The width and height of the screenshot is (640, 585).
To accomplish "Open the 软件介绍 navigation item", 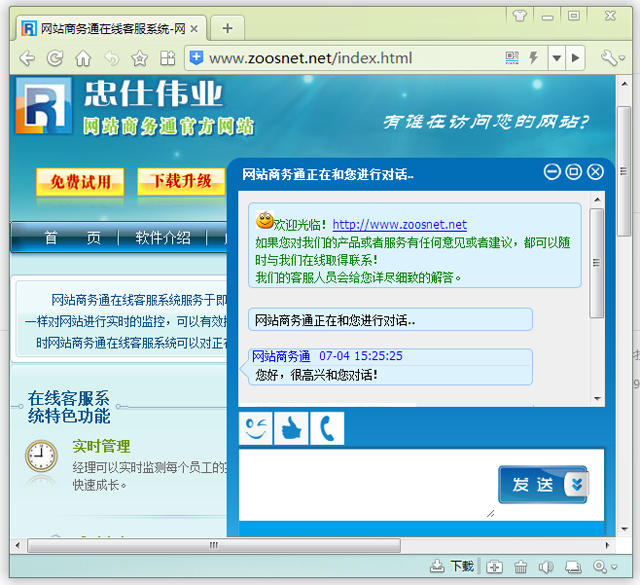I will coord(163,238).
